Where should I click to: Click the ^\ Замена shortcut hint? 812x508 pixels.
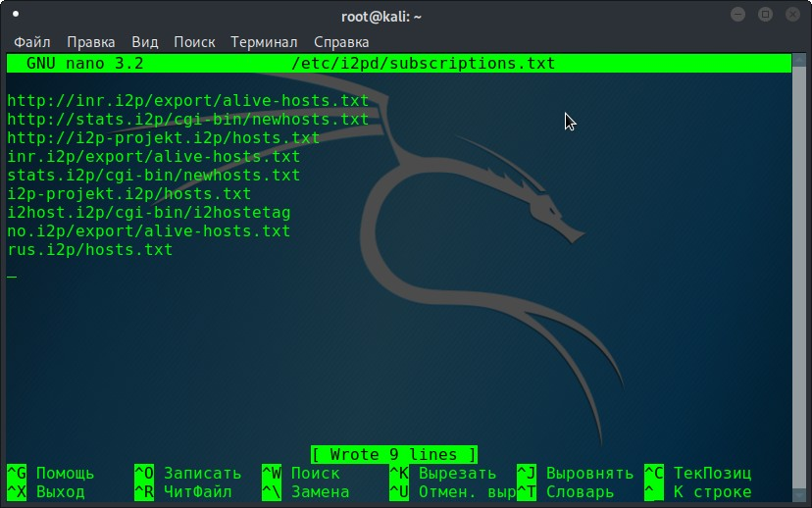(x=306, y=492)
